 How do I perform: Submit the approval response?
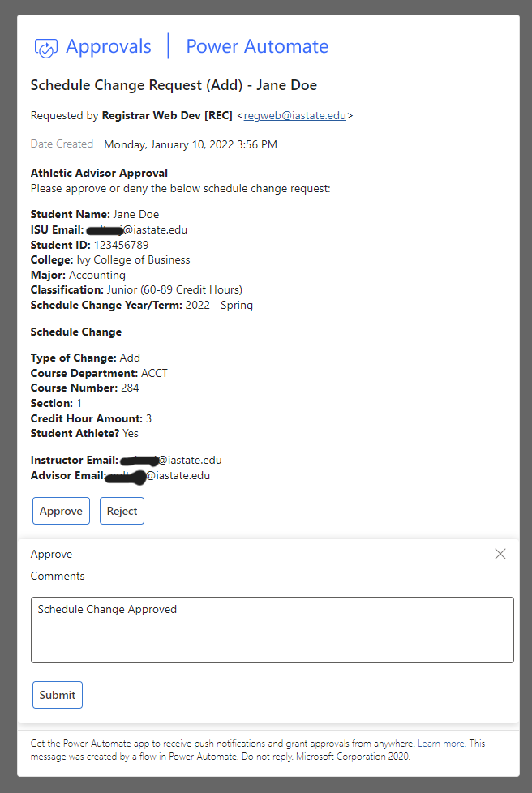coord(58,695)
